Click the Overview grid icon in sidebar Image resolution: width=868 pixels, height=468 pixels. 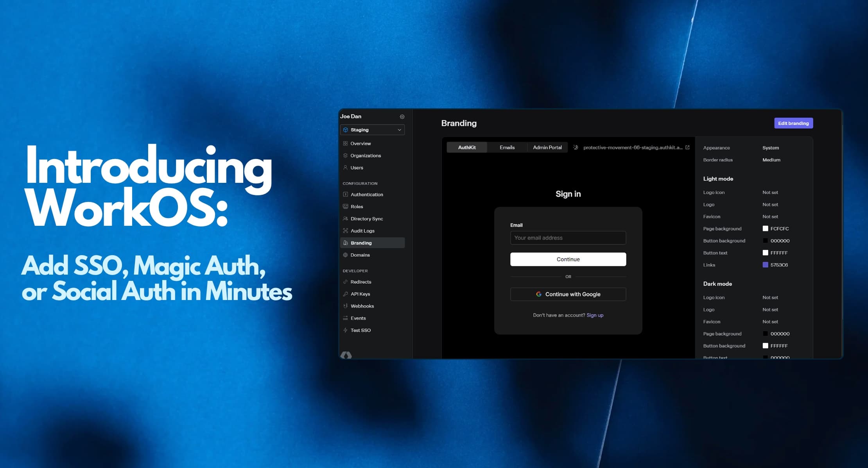(345, 143)
